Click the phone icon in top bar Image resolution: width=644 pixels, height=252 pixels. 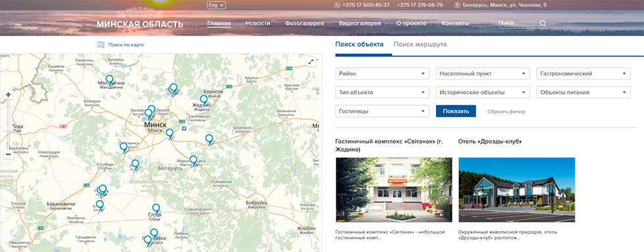[x=338, y=5]
